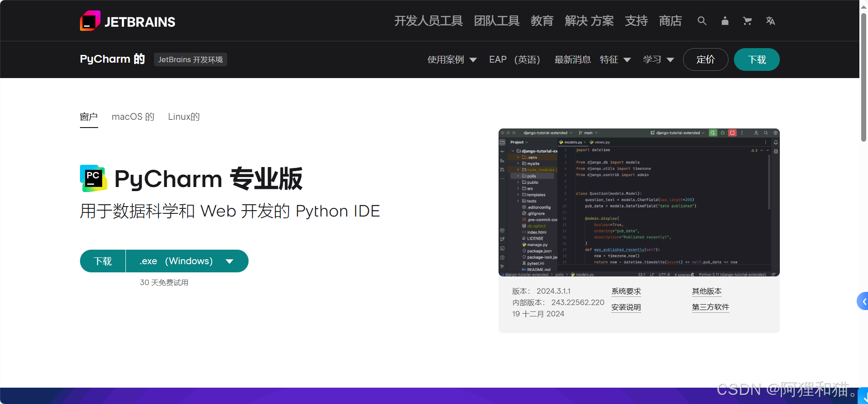Click the 下载 button beside .exe
Image resolution: width=868 pixels, height=404 pixels.
103,261
